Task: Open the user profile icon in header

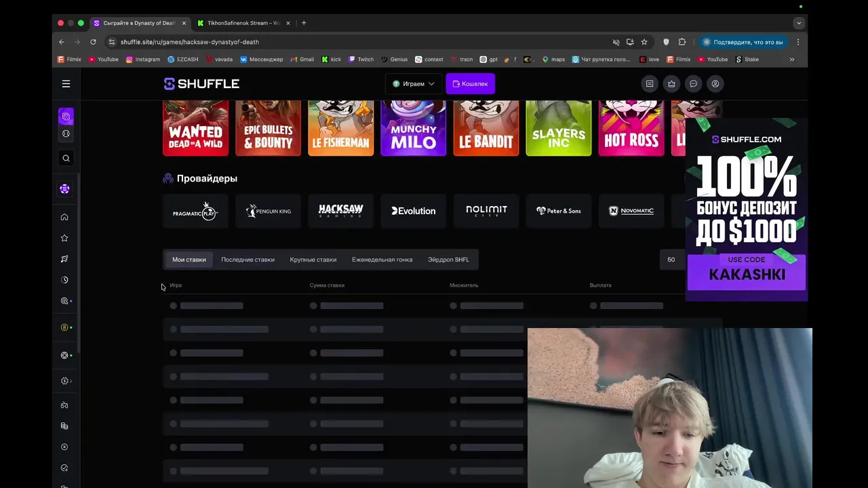Action: [715, 84]
